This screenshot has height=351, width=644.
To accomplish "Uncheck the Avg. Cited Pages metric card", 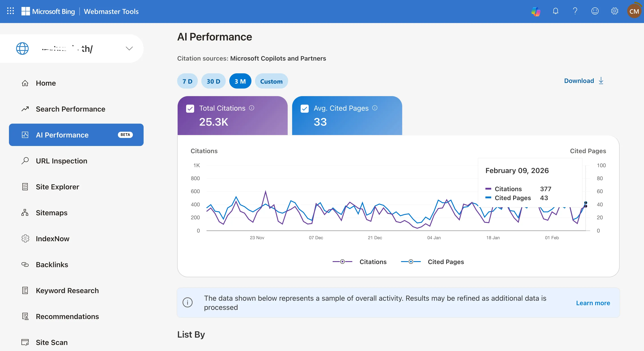I will click(304, 108).
